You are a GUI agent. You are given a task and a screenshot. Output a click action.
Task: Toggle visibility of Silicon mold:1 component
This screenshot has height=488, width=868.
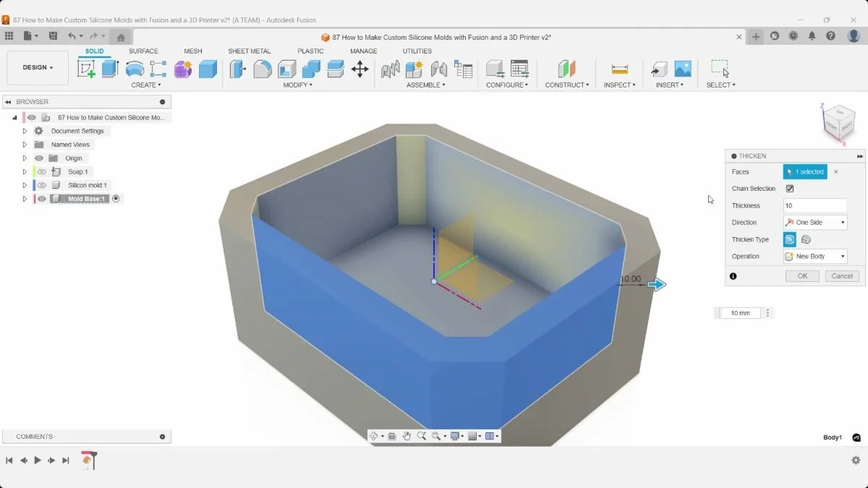pos(42,186)
